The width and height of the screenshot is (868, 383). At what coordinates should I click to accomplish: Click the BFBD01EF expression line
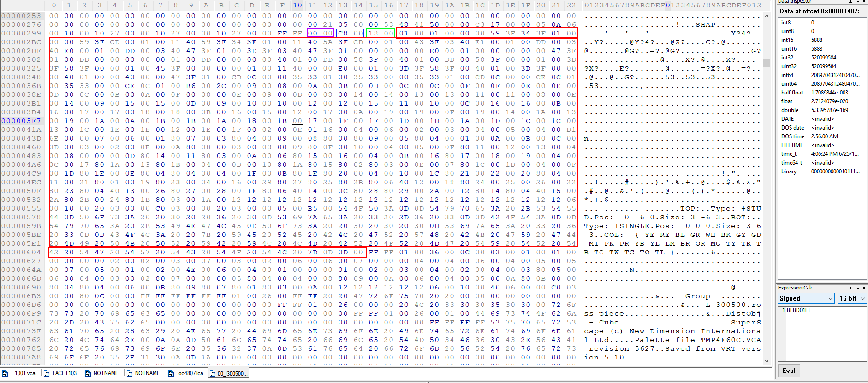coord(799,310)
